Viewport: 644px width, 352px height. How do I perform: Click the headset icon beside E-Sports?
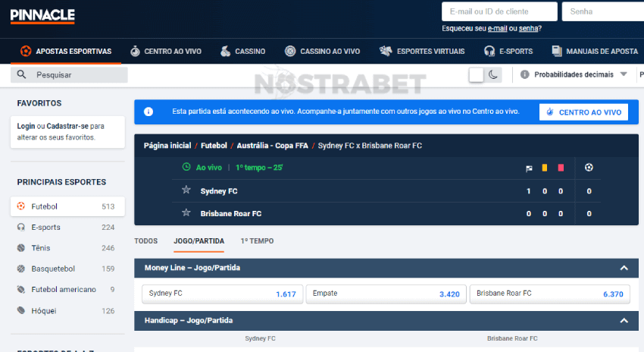click(489, 51)
